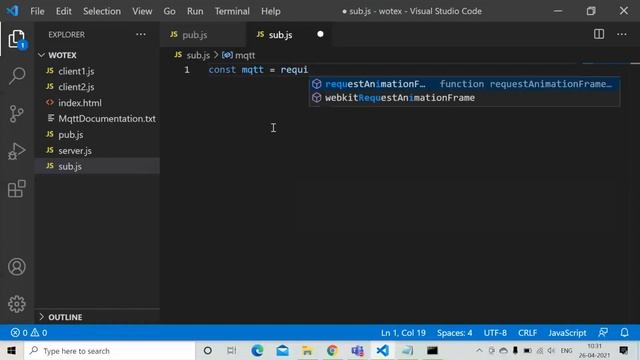Open Task View on the taskbar
The width and height of the screenshot is (640, 360).
[231, 351]
